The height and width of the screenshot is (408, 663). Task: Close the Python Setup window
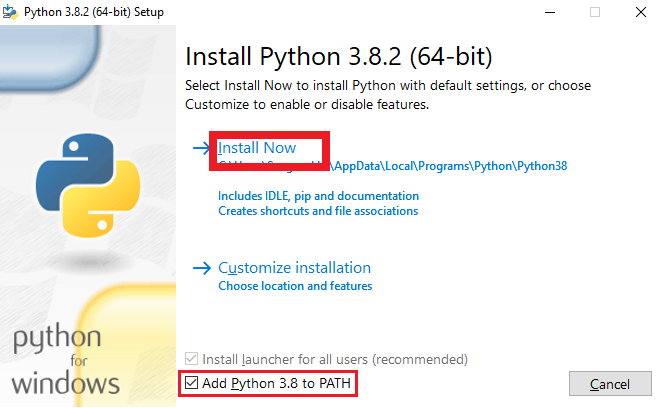point(641,12)
